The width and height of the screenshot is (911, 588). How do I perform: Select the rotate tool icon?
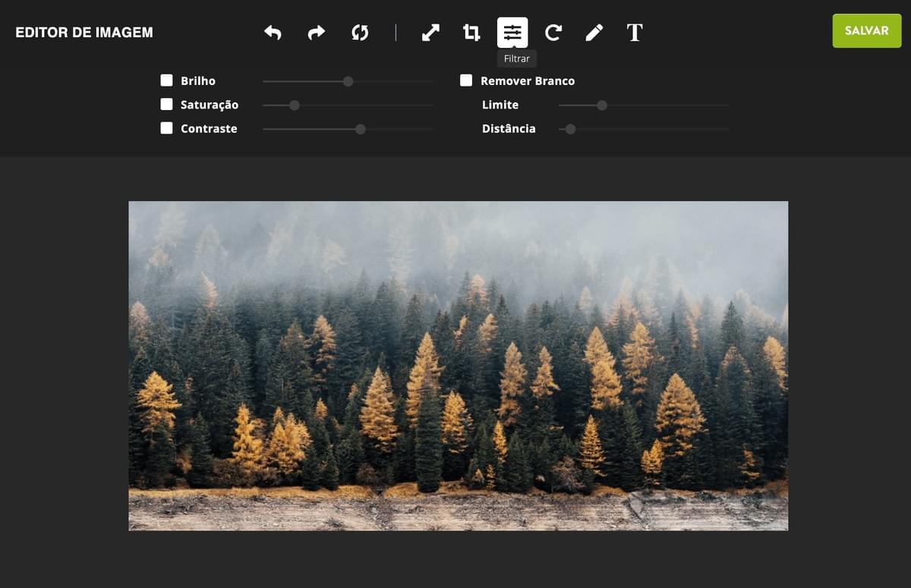(553, 33)
